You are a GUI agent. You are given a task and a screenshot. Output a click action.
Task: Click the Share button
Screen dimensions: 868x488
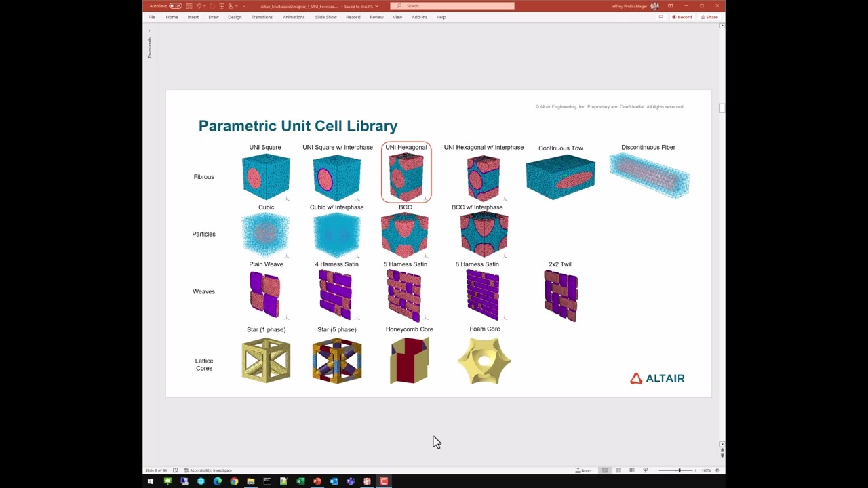(709, 17)
